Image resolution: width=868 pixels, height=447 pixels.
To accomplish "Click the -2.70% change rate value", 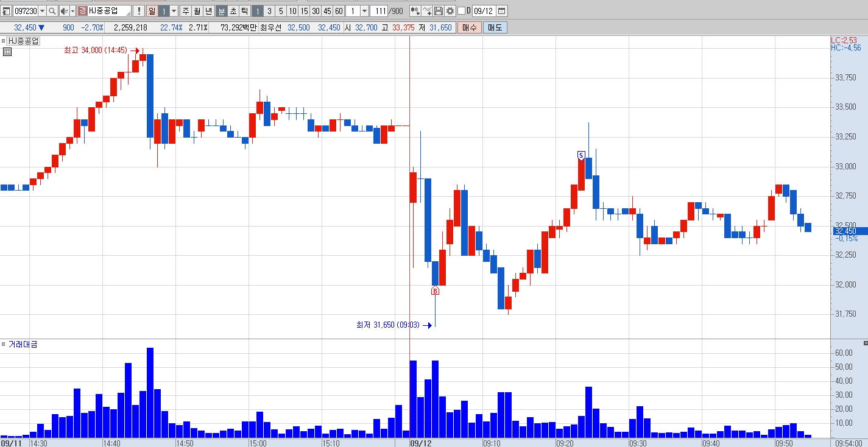I will [x=93, y=27].
